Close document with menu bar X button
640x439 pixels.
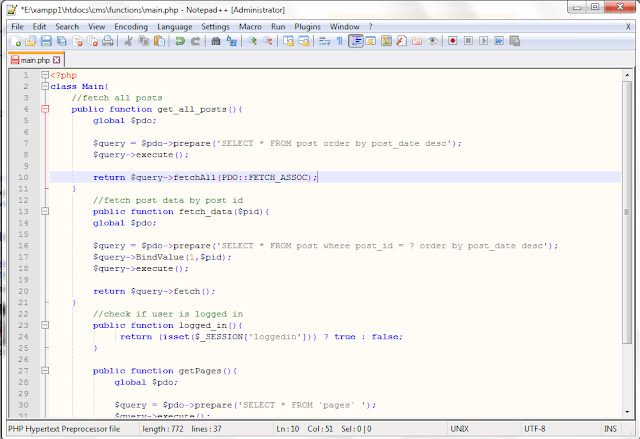(x=628, y=27)
